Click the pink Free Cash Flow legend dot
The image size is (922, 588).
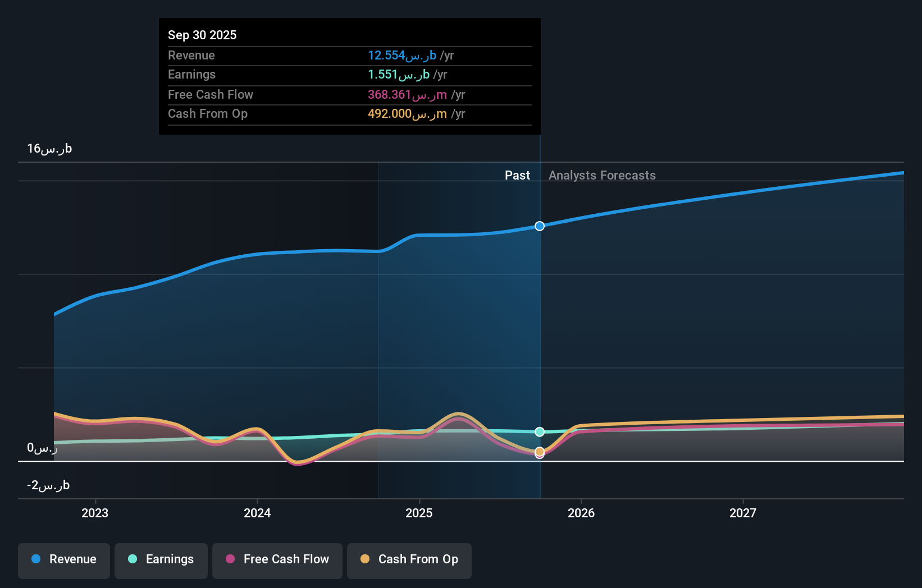[230, 559]
